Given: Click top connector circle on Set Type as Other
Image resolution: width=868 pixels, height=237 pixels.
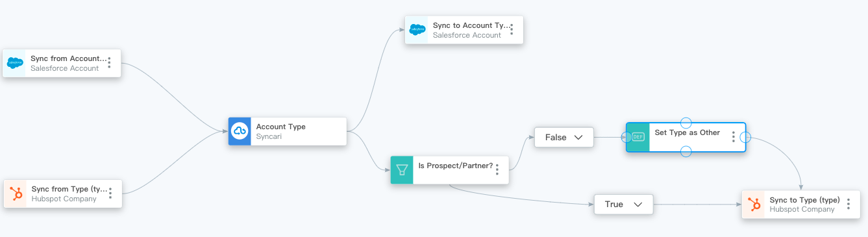Looking at the screenshot, I should [x=686, y=123].
